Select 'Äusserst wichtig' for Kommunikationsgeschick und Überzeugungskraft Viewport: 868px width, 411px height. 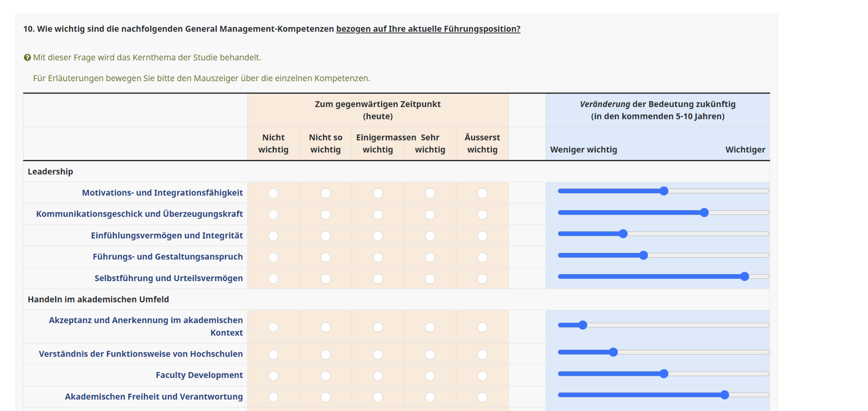482,215
